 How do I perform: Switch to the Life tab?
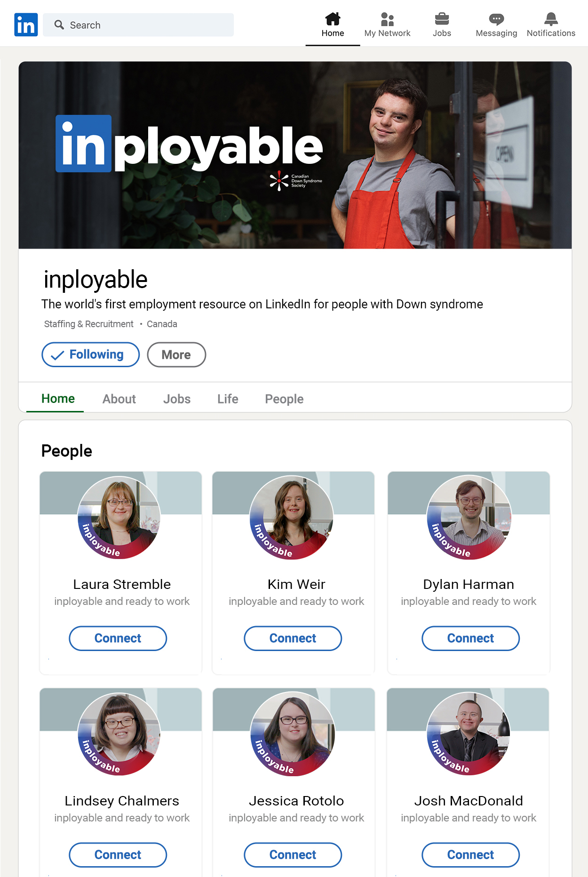click(228, 399)
